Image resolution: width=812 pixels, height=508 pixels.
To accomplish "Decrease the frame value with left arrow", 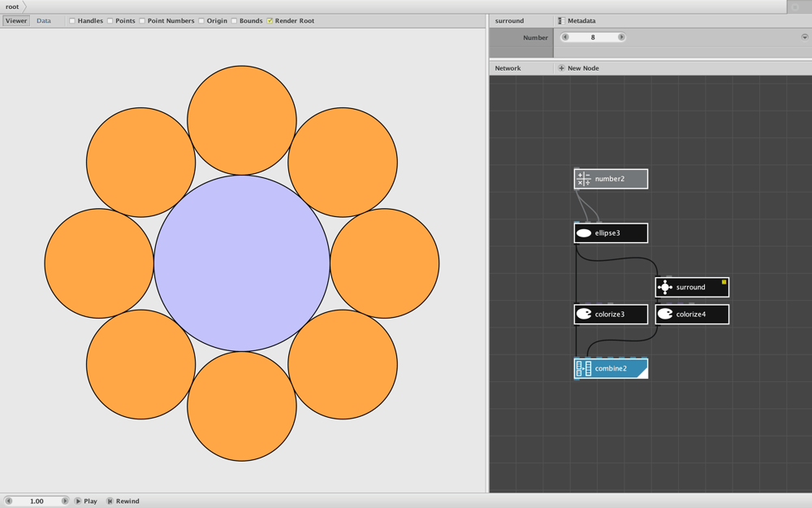I will (x=8, y=501).
